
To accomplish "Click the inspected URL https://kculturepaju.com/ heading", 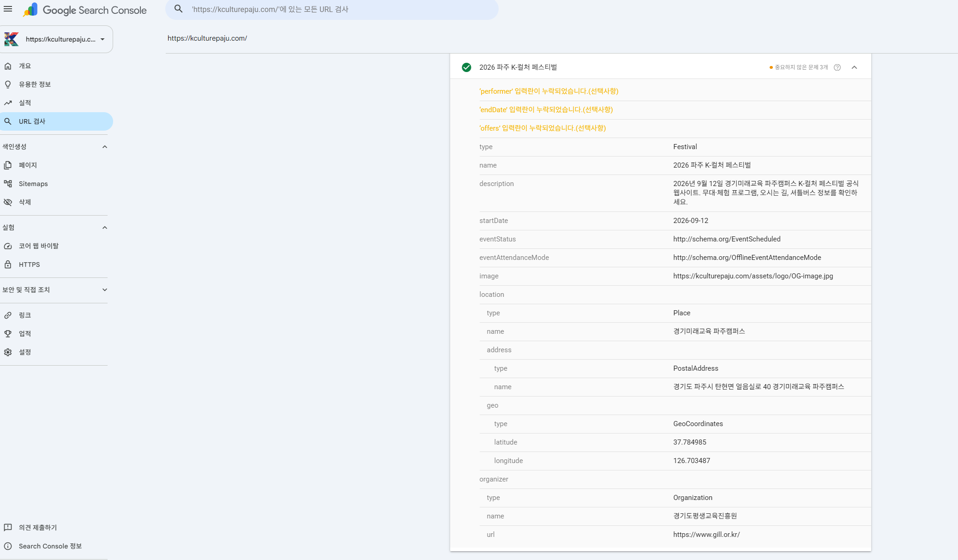I will click(207, 38).
